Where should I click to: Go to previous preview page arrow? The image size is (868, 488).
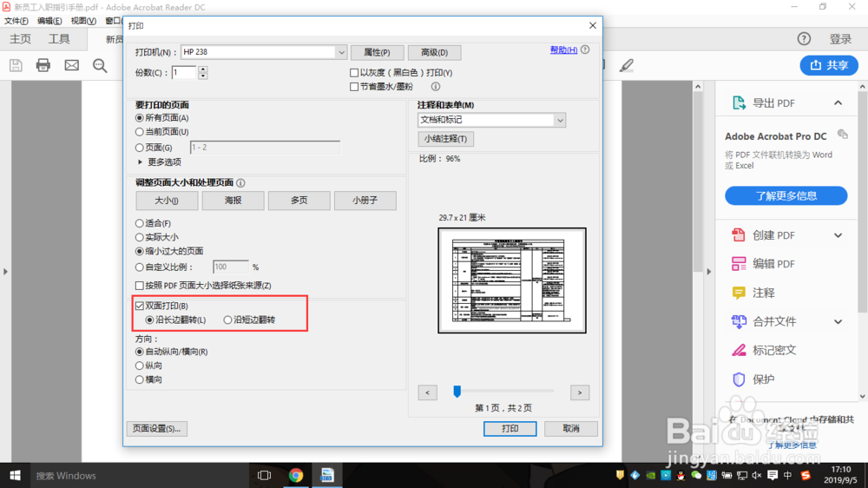point(427,392)
